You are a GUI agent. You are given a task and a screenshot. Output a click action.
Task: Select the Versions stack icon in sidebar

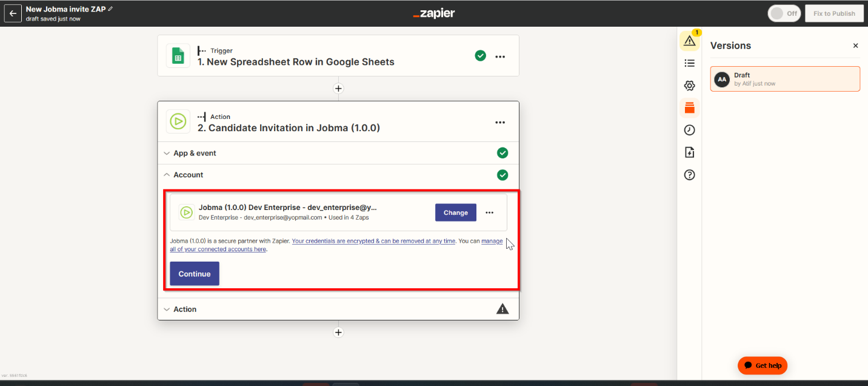tap(689, 108)
